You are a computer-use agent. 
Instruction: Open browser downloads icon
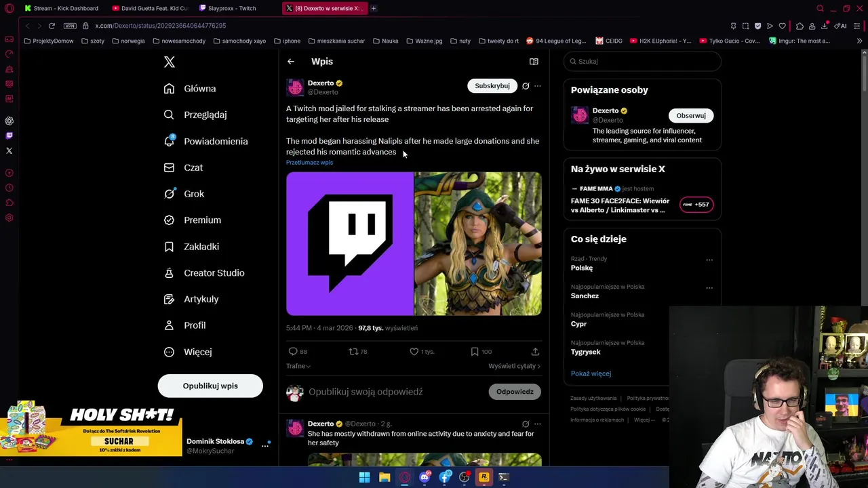(825, 26)
